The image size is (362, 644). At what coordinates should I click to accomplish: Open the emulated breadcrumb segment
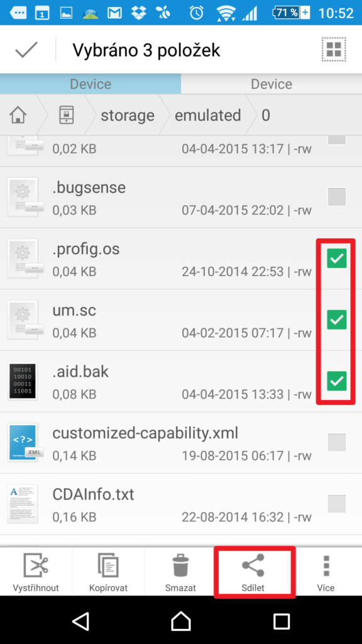(x=207, y=116)
